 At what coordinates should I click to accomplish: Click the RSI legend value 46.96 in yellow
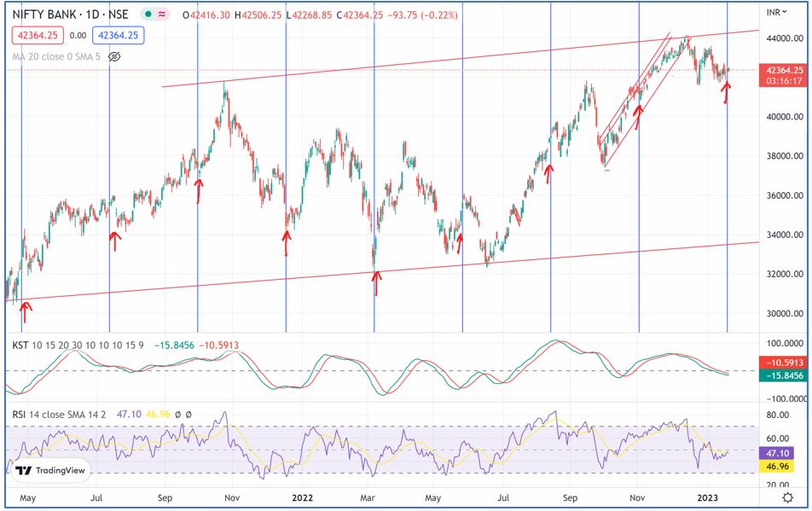click(158, 415)
